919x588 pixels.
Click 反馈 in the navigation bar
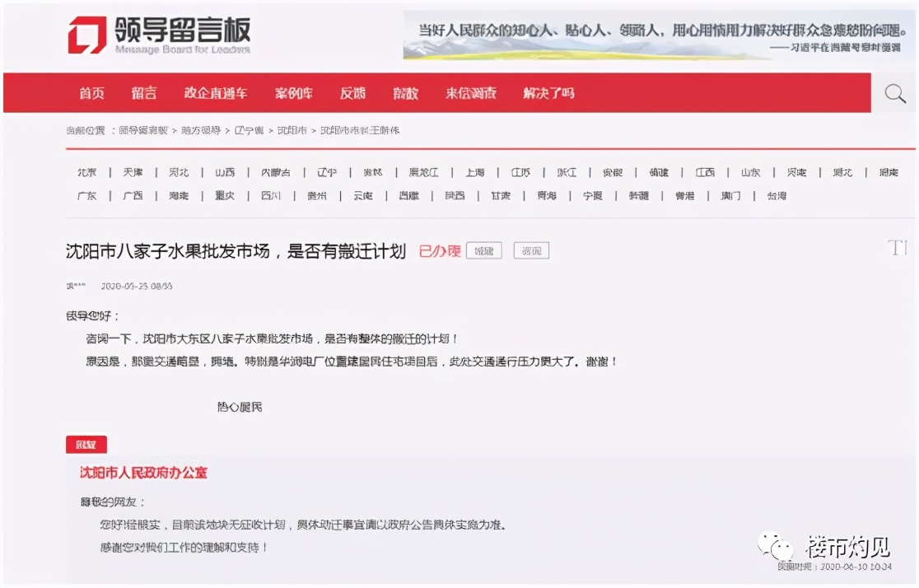pyautogui.click(x=352, y=93)
